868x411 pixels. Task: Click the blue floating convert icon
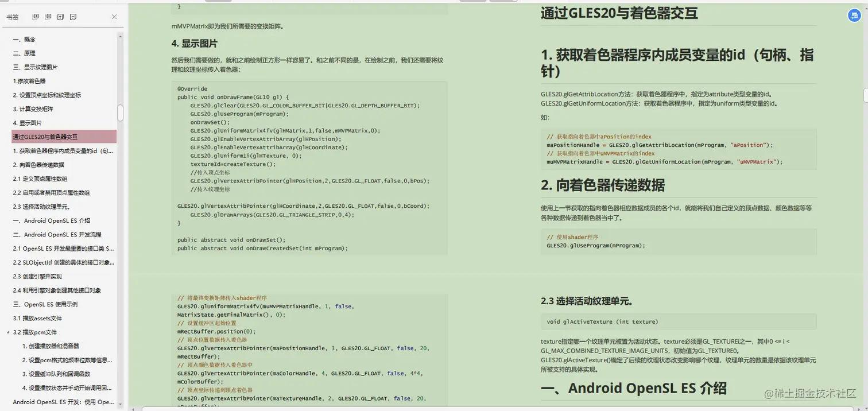pyautogui.click(x=853, y=16)
